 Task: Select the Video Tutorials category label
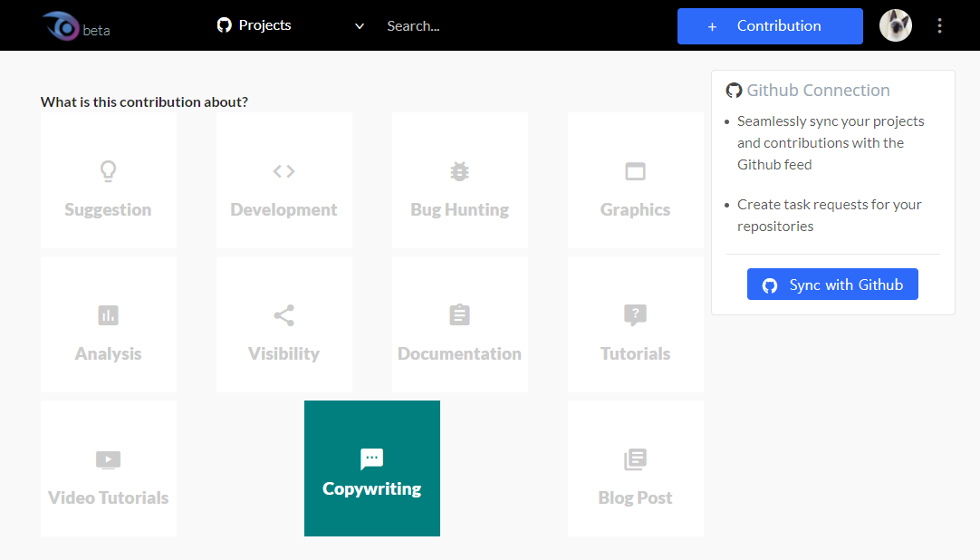(x=108, y=497)
